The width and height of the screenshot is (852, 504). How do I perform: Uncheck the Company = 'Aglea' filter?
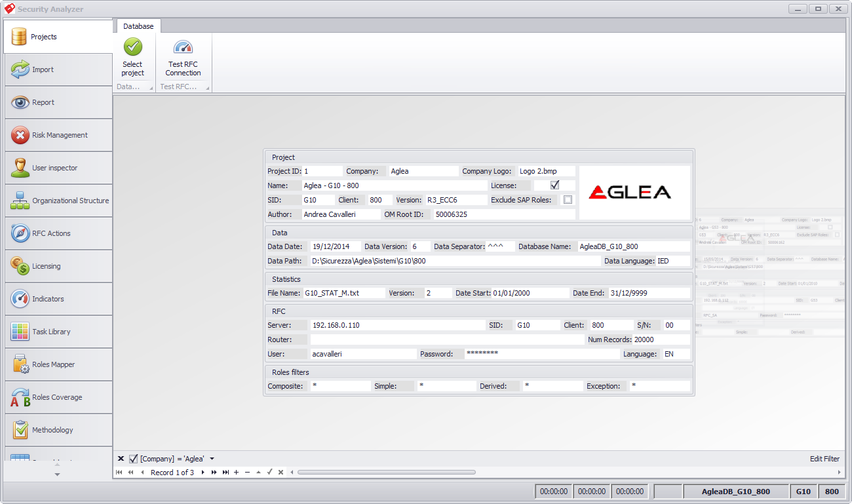134,459
